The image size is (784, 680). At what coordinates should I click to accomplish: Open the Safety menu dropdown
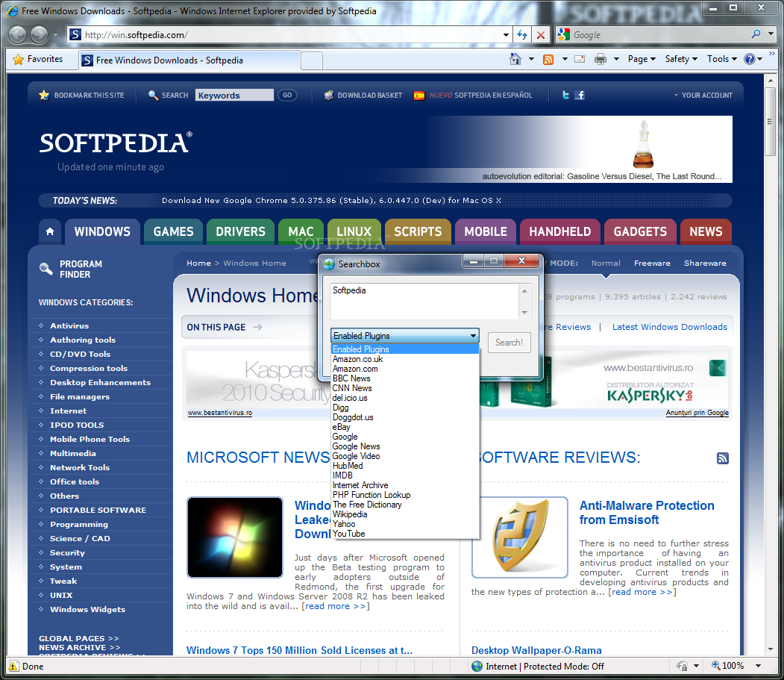(x=681, y=59)
